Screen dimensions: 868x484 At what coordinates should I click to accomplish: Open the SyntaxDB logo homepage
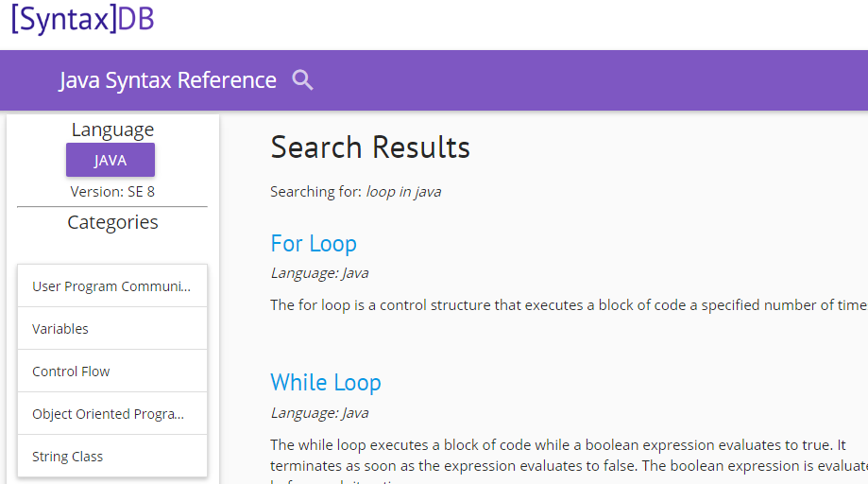click(x=82, y=20)
